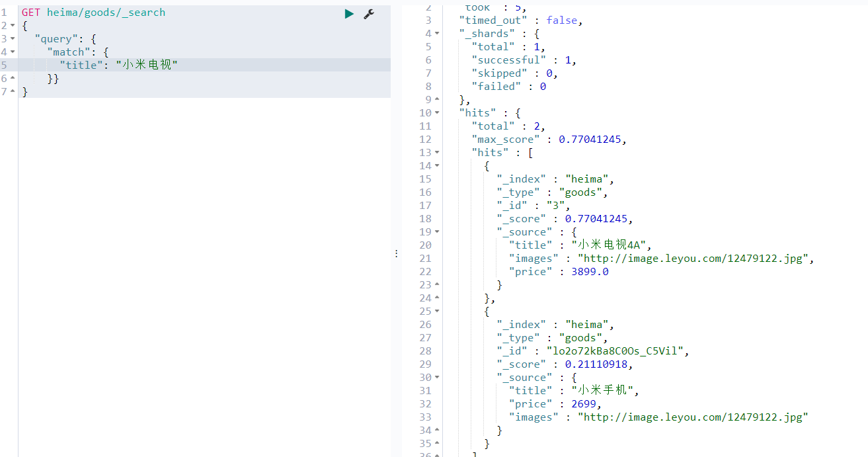Toggle fold arrow at response line 35
This screenshot has width=868, height=457.
[437, 443]
